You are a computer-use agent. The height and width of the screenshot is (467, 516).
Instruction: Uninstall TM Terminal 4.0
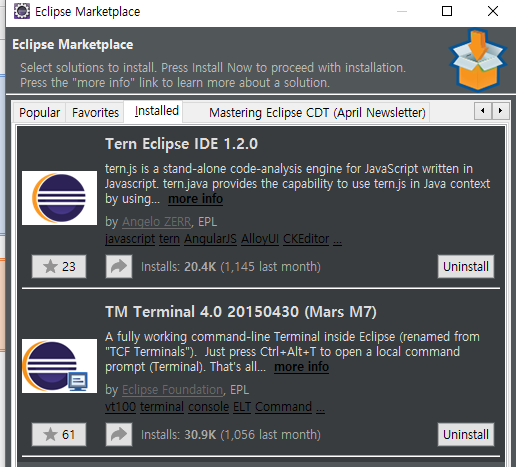point(466,435)
